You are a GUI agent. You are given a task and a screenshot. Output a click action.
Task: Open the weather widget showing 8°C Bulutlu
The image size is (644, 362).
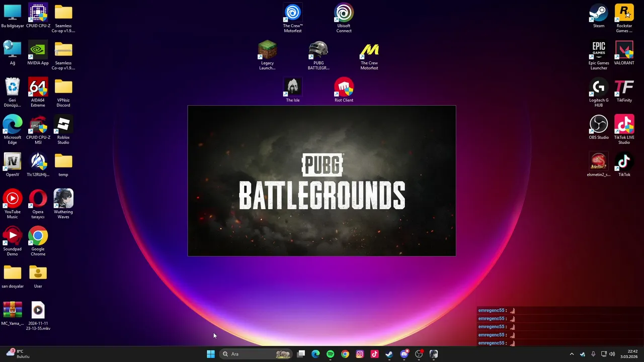point(18,354)
